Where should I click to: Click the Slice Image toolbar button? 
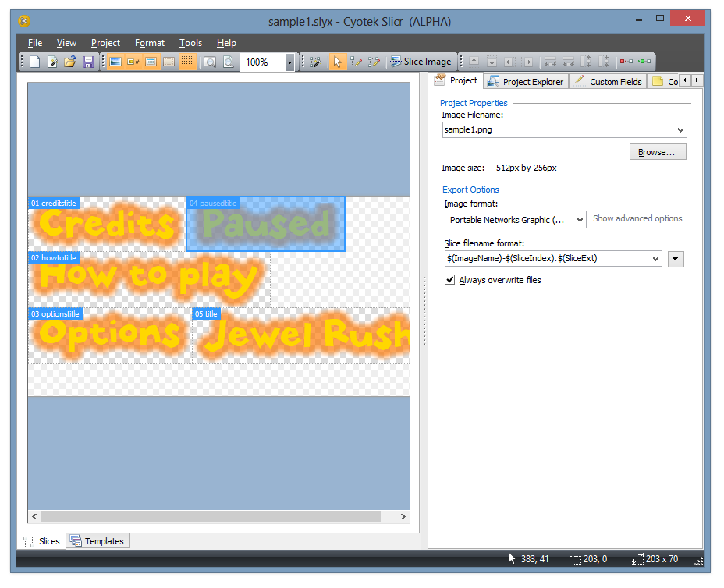pyautogui.click(x=421, y=62)
